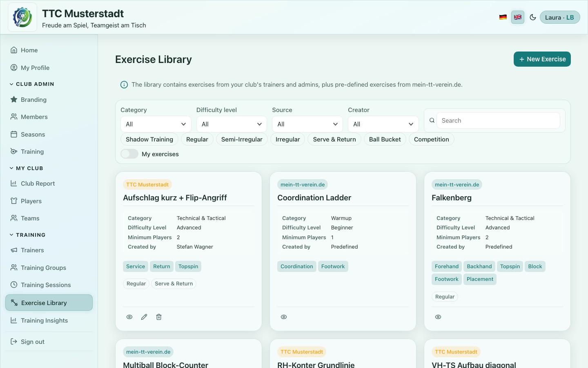The width and height of the screenshot is (588, 368).
Task: Click the My Profile user icon
Action: point(14,67)
